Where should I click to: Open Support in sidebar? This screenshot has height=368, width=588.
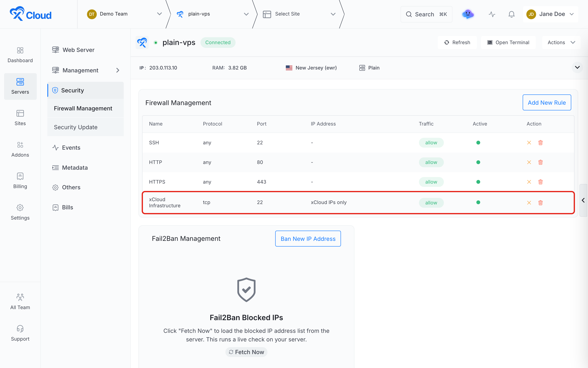(20, 333)
